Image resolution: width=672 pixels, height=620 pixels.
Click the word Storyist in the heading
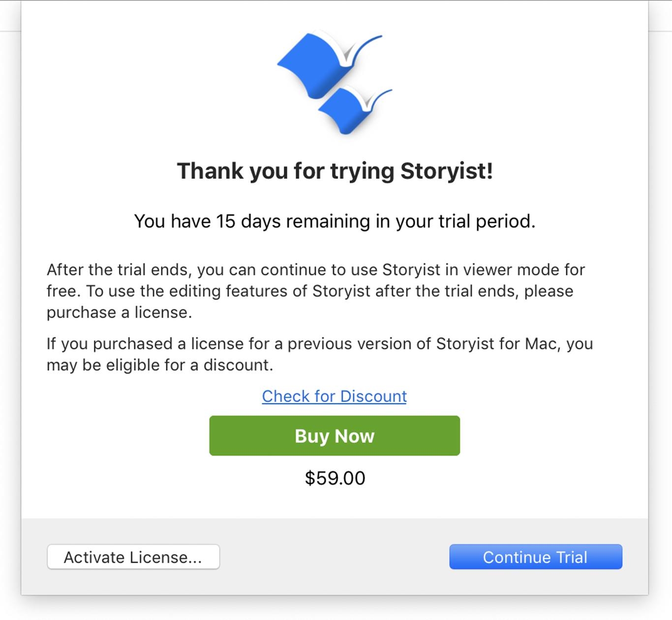pos(446,171)
